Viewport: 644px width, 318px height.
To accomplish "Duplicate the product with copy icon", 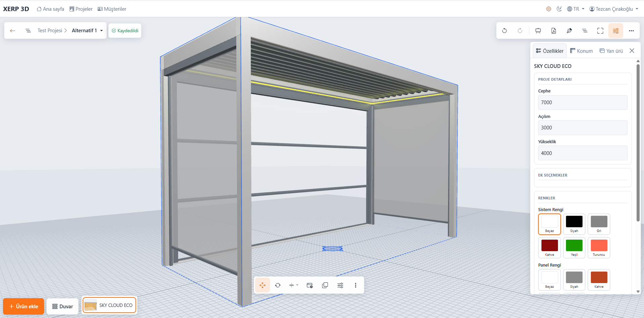I will tap(325, 285).
